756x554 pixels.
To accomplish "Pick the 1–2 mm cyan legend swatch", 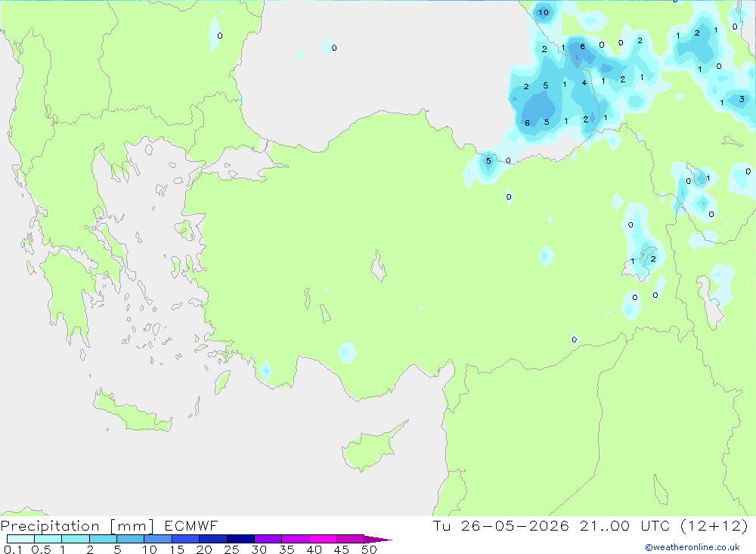I will point(76,539).
